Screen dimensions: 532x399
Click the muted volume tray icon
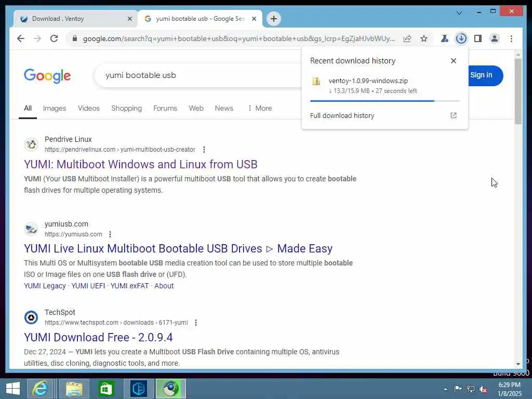click(x=483, y=389)
